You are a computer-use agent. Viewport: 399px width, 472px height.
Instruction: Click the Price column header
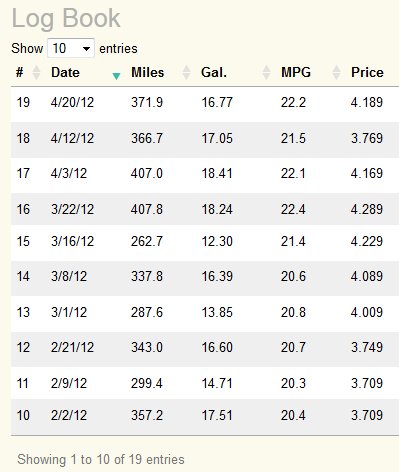coord(367,73)
